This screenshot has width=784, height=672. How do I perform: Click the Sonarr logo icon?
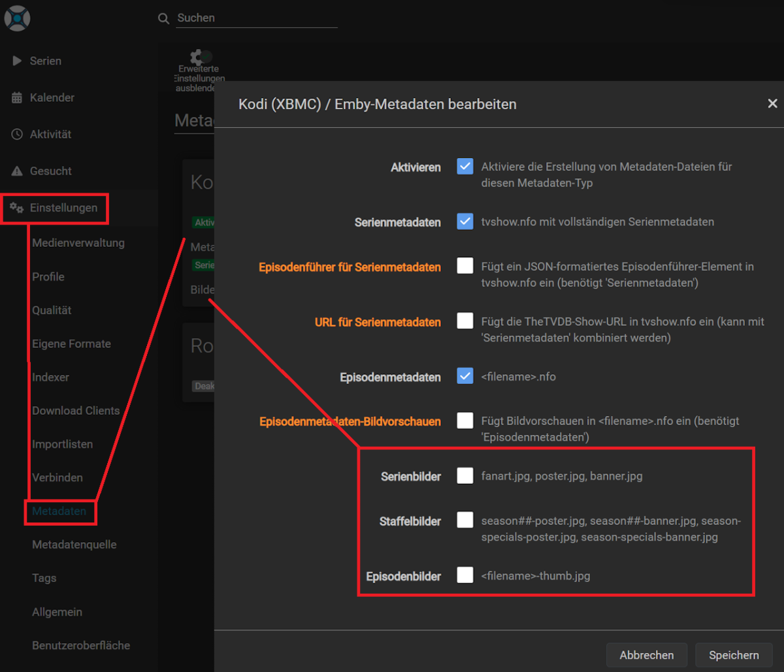pyautogui.click(x=17, y=18)
